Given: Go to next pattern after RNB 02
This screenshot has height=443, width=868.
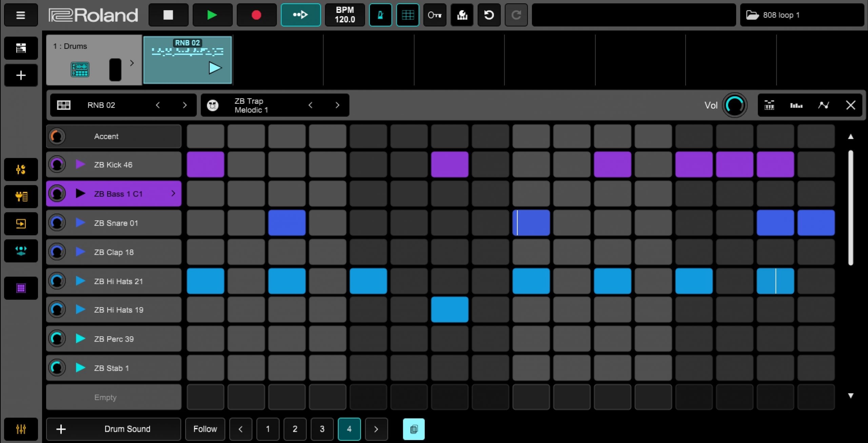Looking at the screenshot, I should point(185,105).
